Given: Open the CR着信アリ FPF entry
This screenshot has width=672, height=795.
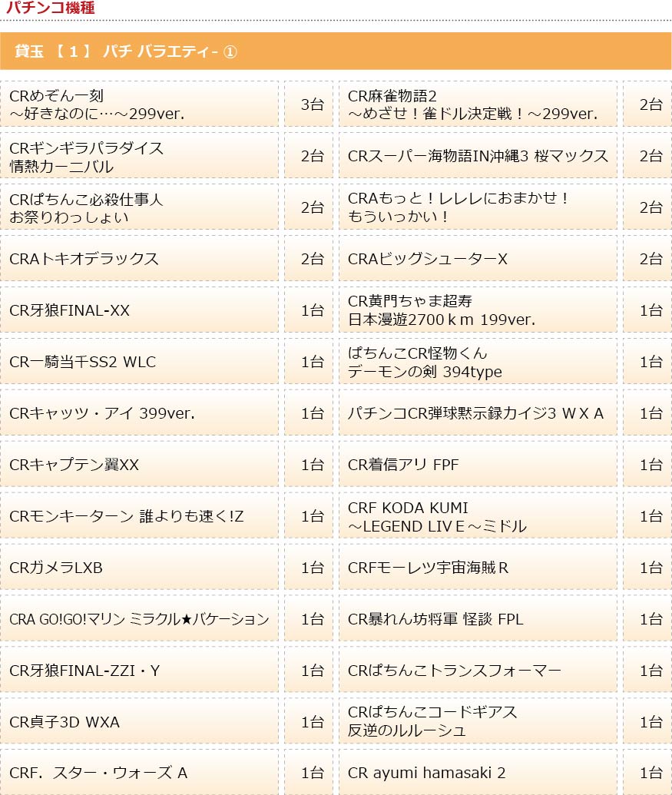Looking at the screenshot, I should coord(478,465).
